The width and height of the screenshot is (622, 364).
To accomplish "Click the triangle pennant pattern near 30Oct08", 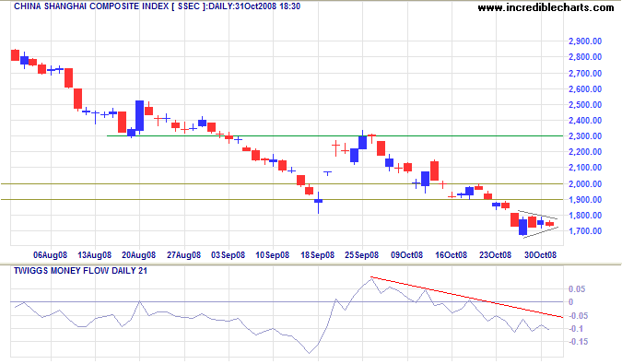I will click(539, 224).
